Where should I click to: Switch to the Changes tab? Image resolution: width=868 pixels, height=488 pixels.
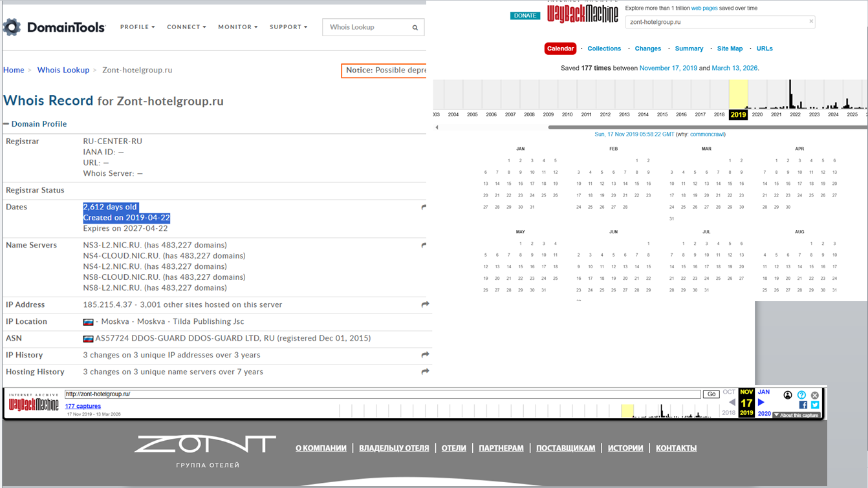(x=648, y=48)
